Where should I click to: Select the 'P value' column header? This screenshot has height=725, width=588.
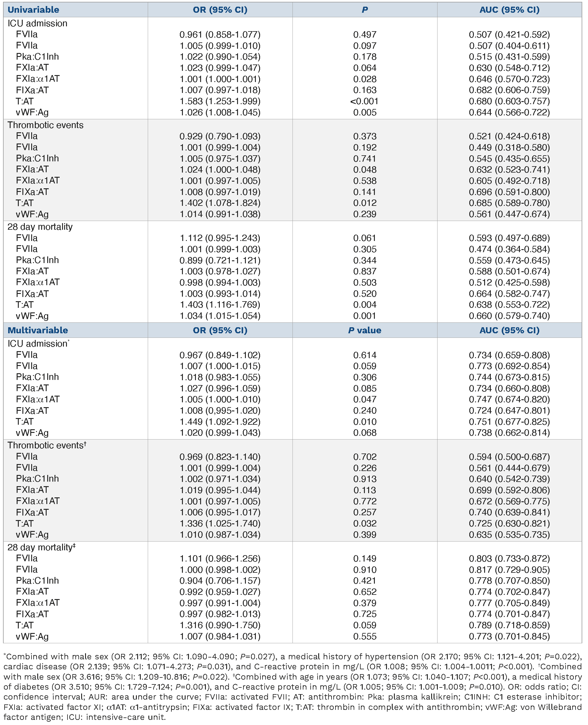pyautogui.click(x=365, y=331)
